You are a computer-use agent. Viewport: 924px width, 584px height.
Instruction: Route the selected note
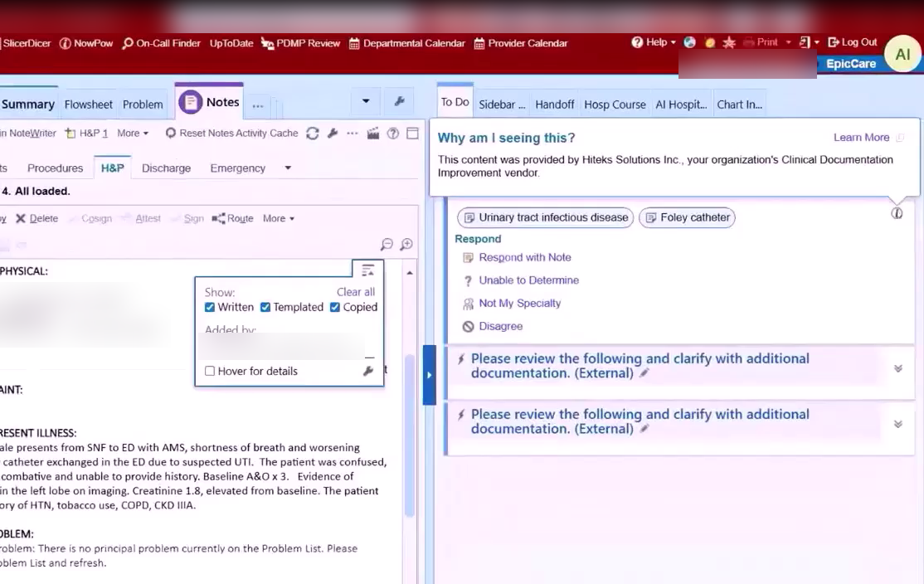coord(233,218)
